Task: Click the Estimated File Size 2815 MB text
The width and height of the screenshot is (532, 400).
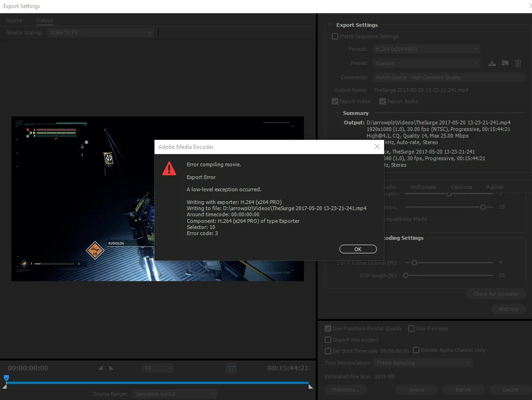Action: 360,376
